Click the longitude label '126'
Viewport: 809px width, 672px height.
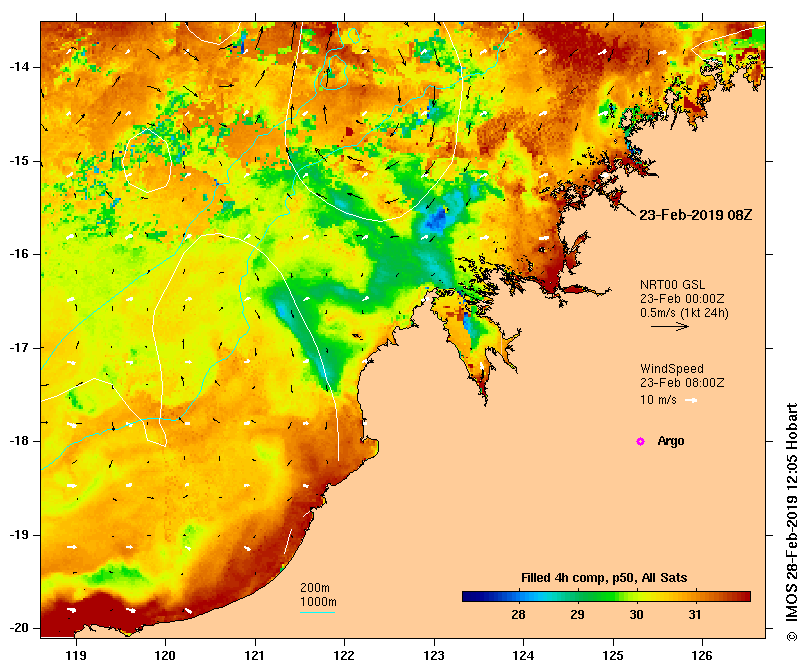tap(702, 656)
